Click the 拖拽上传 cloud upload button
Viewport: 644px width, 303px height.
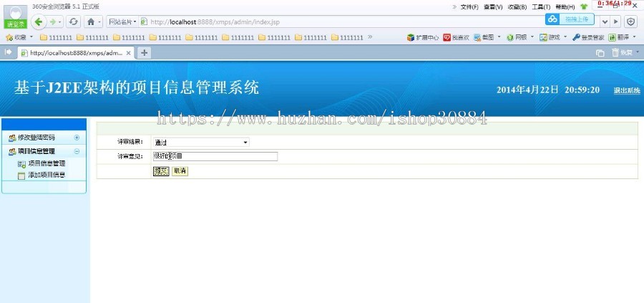tap(570, 19)
